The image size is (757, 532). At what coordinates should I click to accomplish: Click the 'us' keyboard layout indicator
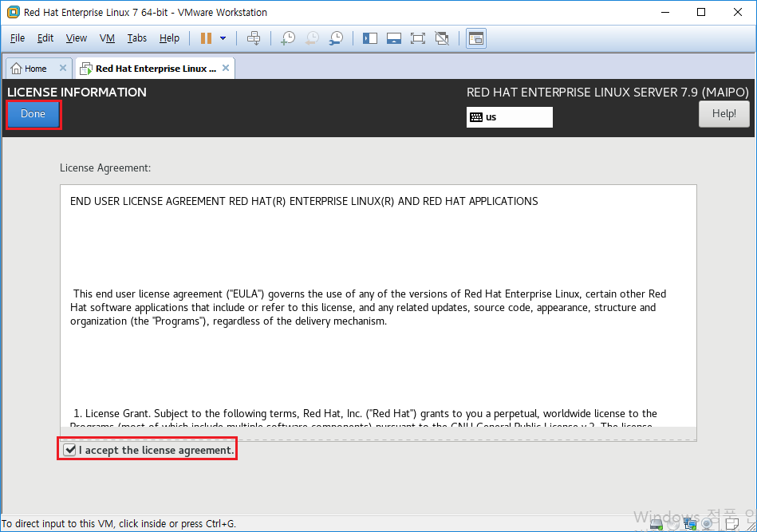[x=510, y=116]
